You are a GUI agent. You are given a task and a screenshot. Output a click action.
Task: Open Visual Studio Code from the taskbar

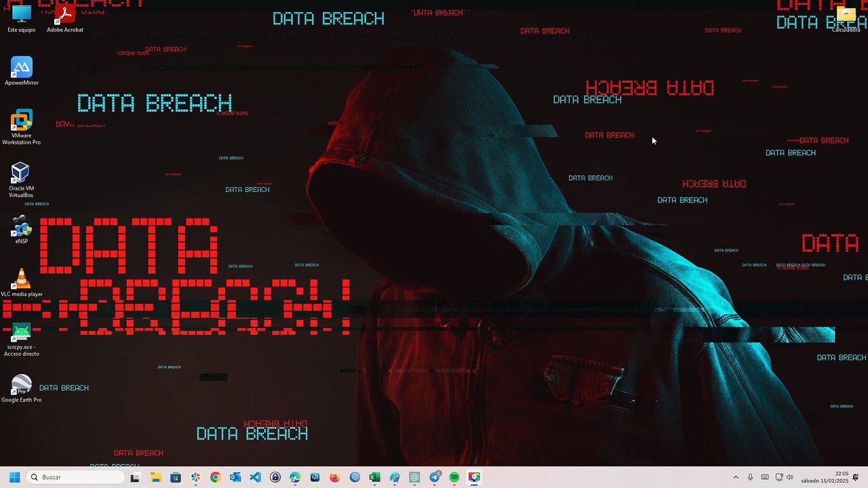pos(255,477)
